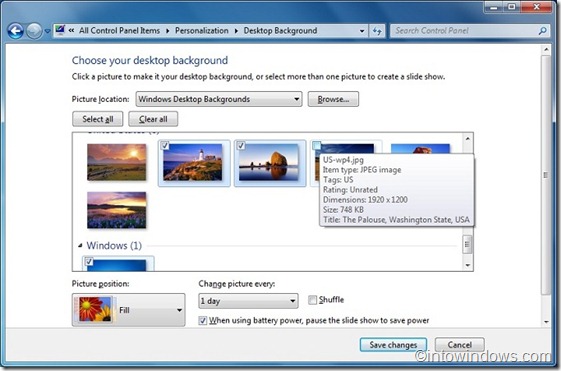The height and width of the screenshot is (371, 561).
Task: Click the Cancel button
Action: 460,345
